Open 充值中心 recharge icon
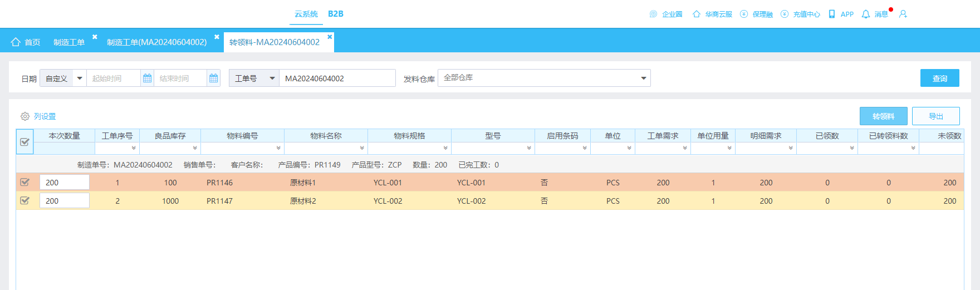Viewport: 980px width, 290px height. point(784,14)
